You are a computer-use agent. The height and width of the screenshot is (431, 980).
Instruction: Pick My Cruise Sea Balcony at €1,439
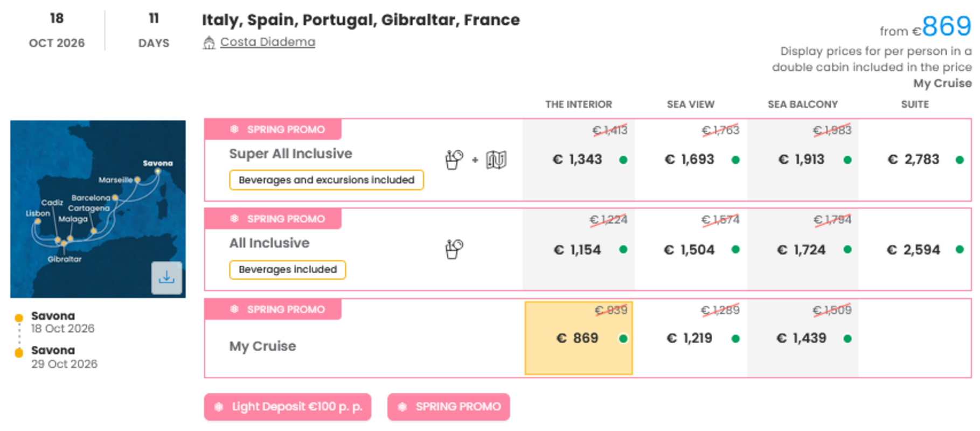pos(802,338)
